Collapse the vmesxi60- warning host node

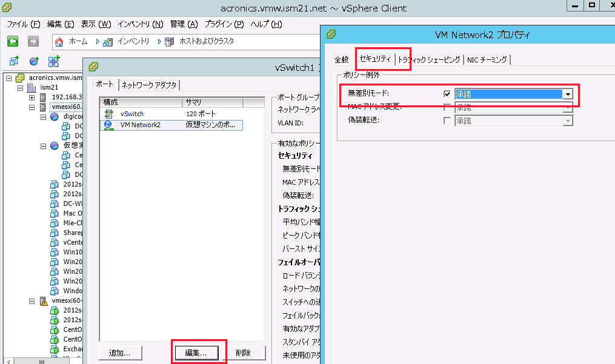pos(32,301)
